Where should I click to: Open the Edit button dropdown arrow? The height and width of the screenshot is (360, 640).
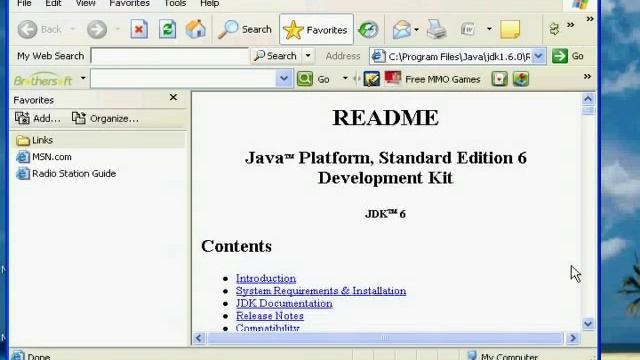pos(489,29)
